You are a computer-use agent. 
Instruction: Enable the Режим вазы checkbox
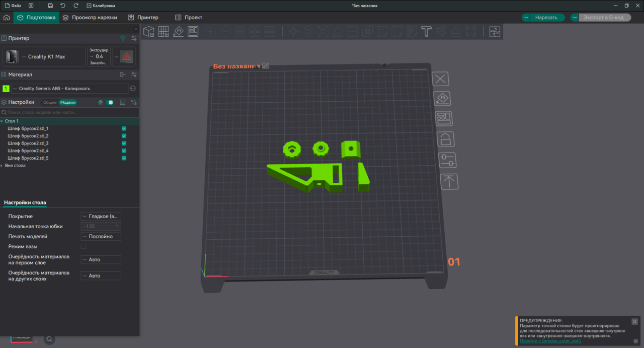tap(84, 247)
